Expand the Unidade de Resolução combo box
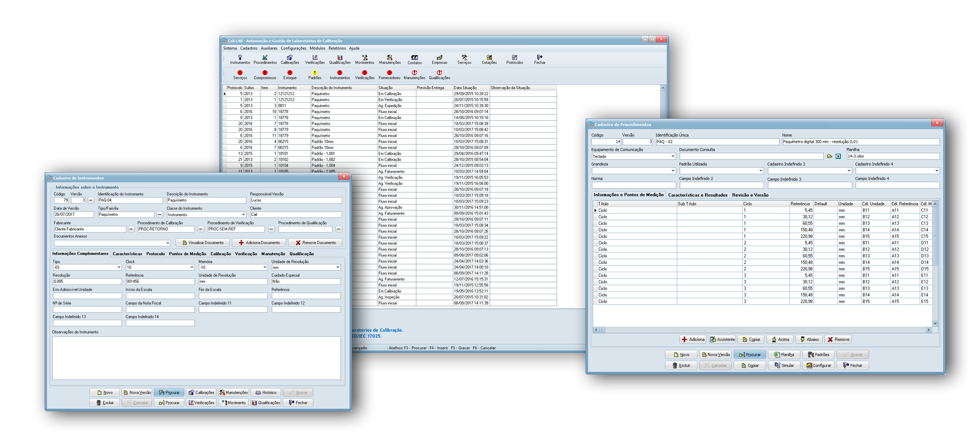 click(338, 267)
